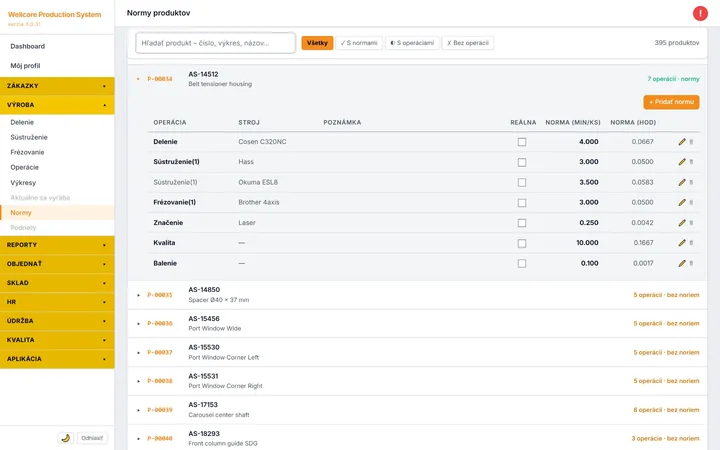Filter products S operáciami
The height and width of the screenshot is (450, 720).
[x=412, y=43]
